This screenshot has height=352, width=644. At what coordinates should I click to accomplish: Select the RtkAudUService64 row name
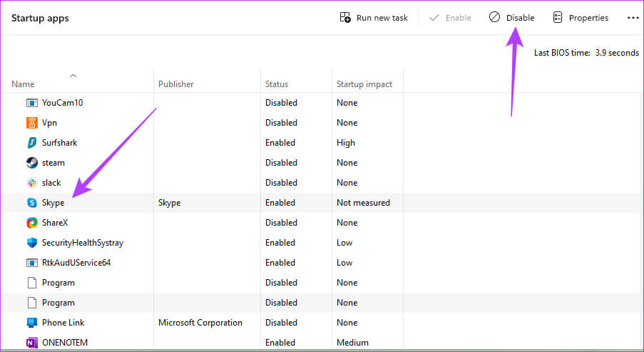point(76,263)
